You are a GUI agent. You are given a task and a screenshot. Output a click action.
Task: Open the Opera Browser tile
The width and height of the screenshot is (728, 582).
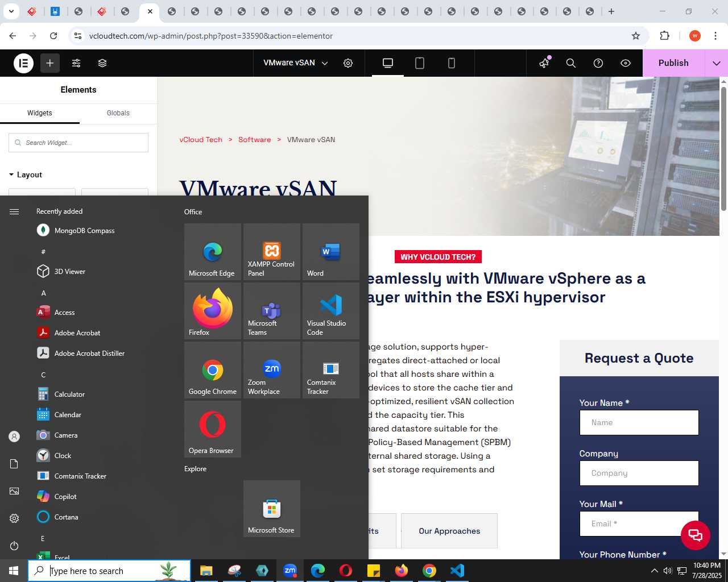(x=213, y=429)
